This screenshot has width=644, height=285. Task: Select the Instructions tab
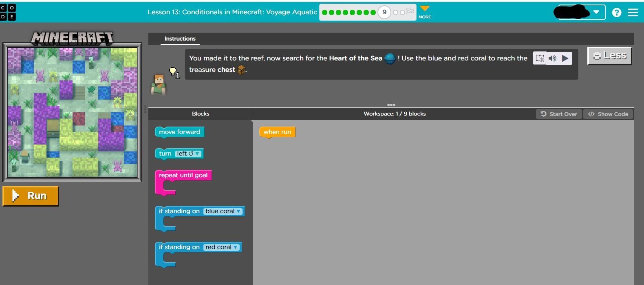coord(180,39)
